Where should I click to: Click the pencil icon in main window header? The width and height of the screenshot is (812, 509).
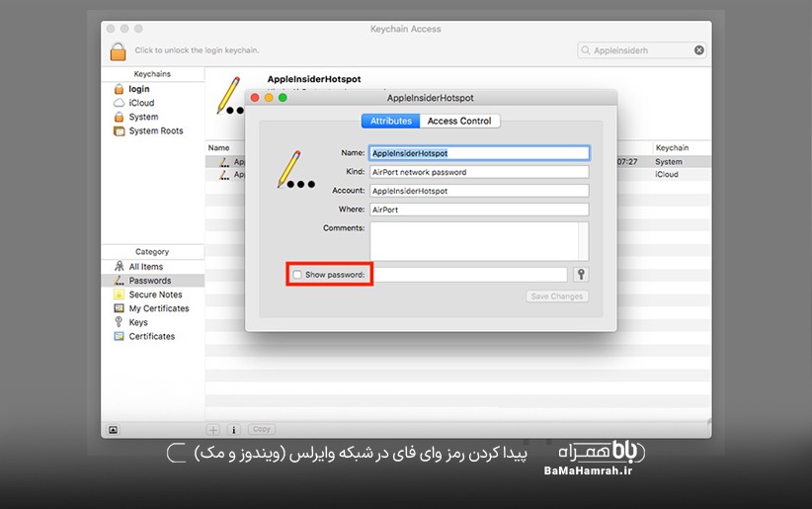click(x=230, y=95)
